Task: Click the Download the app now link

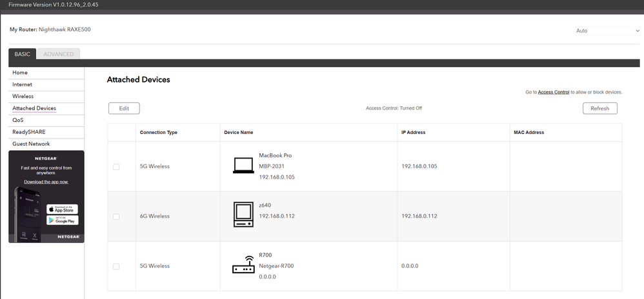Action: point(46,182)
